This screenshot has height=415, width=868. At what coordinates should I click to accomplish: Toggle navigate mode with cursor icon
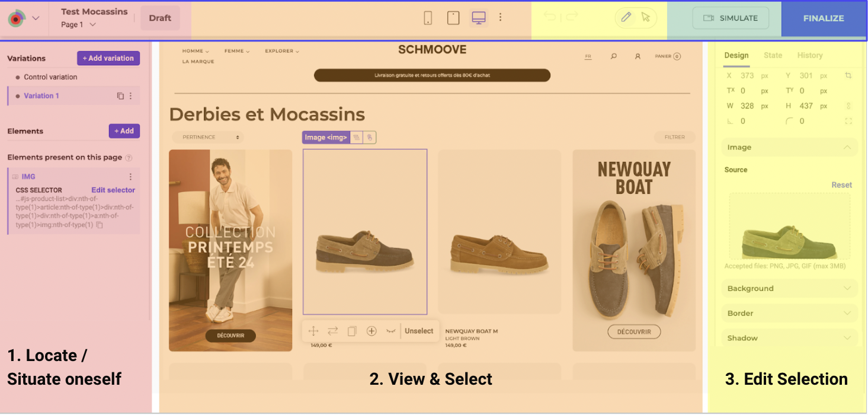(x=646, y=18)
